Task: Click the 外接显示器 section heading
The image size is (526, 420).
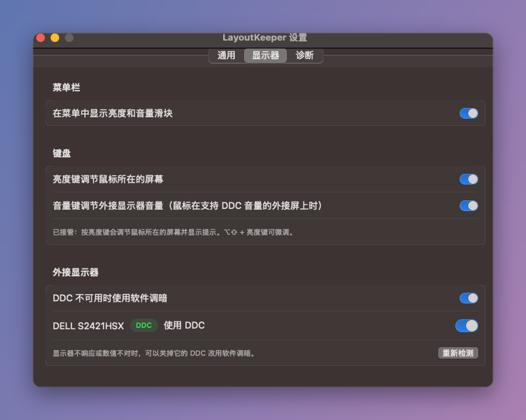Action: [x=76, y=272]
